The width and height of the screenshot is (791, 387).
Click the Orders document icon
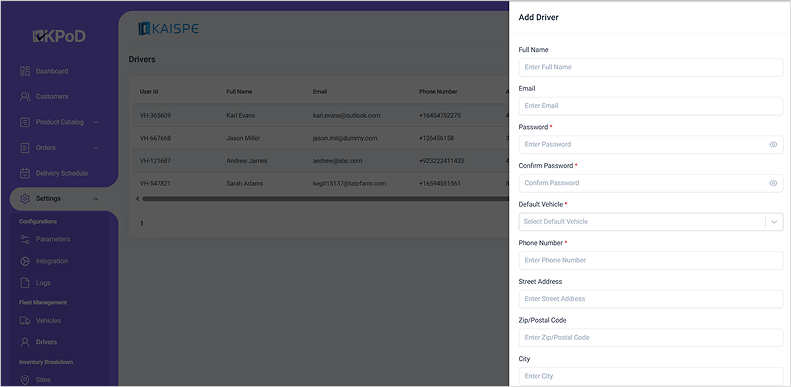point(25,148)
